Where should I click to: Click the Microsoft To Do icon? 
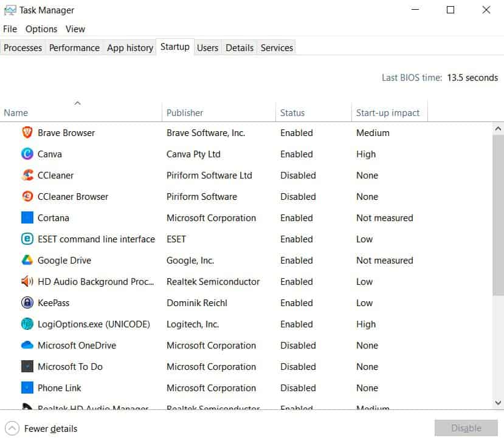pos(27,366)
